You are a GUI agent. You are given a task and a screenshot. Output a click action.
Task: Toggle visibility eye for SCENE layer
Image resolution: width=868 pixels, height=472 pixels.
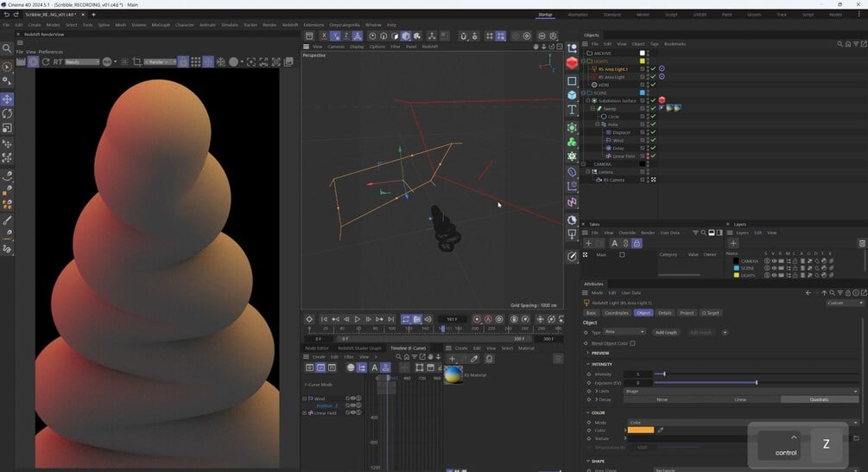[x=774, y=268]
